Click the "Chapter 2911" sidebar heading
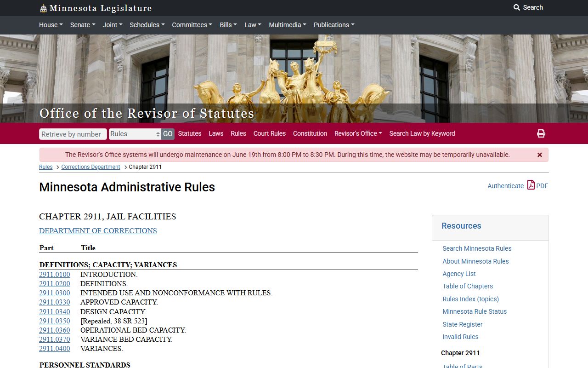The height and width of the screenshot is (368, 588). pos(460,353)
